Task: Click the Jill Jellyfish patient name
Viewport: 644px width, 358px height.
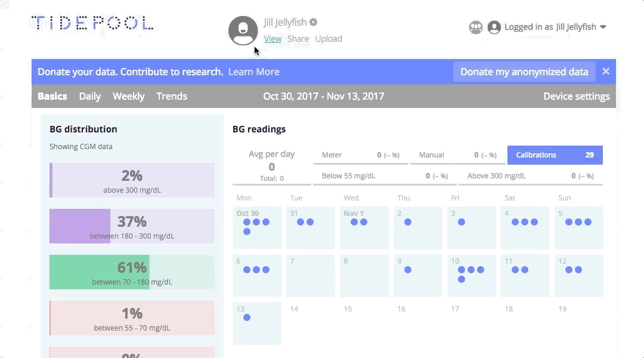Action: (x=285, y=22)
